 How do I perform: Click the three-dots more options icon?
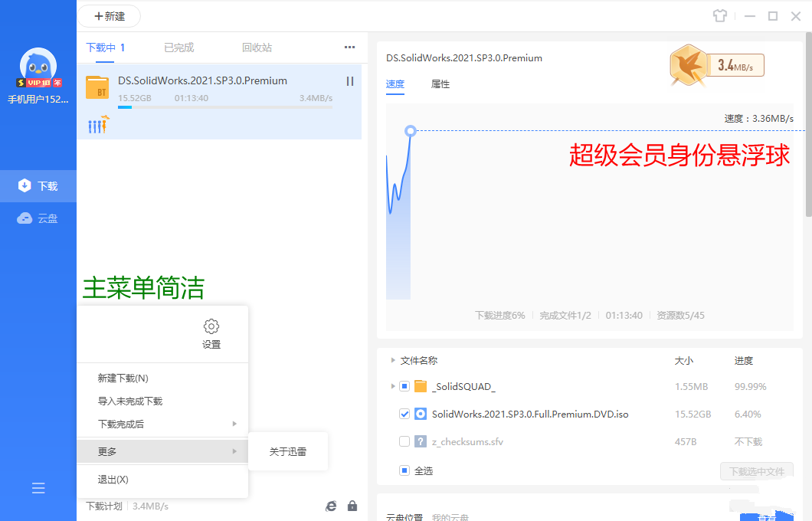349,48
